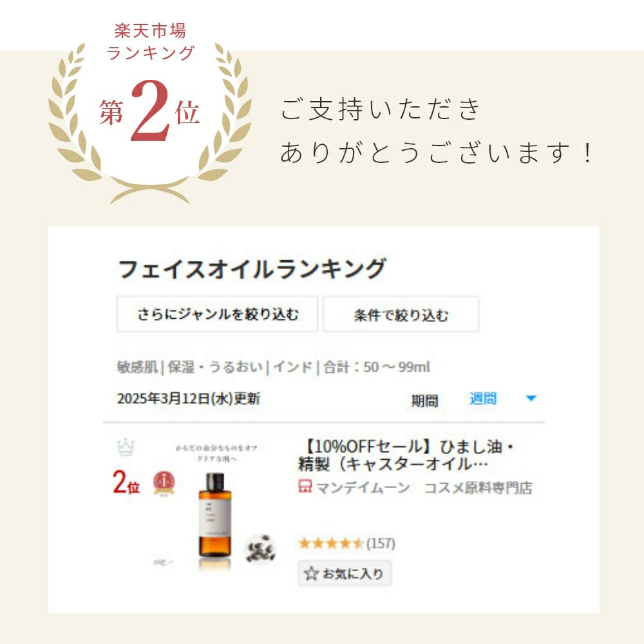Open さらにジャンルを絞り込む genre filter

pyautogui.click(x=217, y=314)
